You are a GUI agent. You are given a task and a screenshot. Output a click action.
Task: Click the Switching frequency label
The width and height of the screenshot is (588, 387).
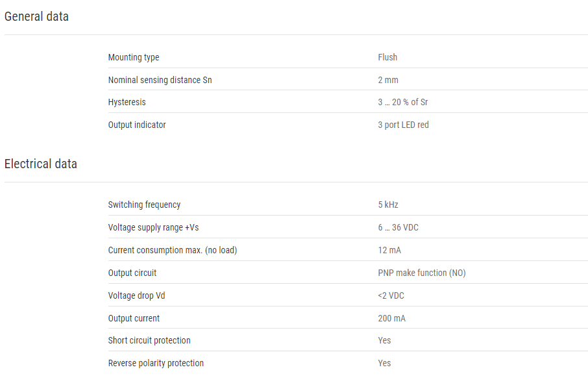point(144,205)
